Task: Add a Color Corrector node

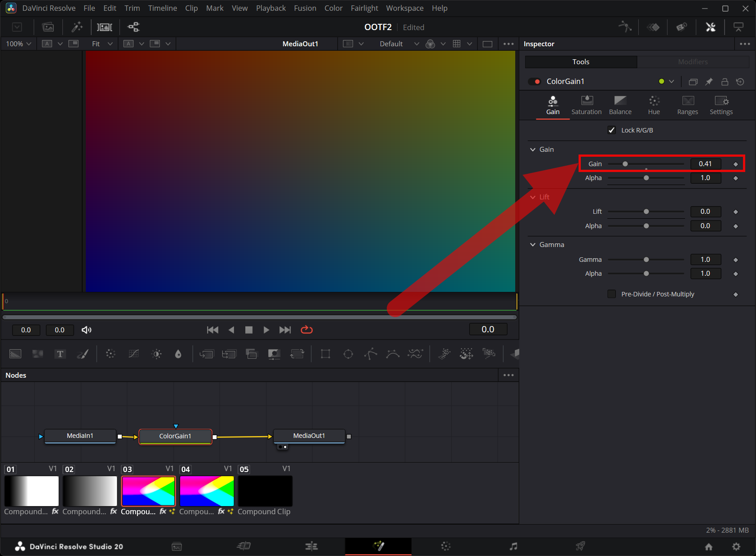Action: pyautogui.click(x=111, y=354)
